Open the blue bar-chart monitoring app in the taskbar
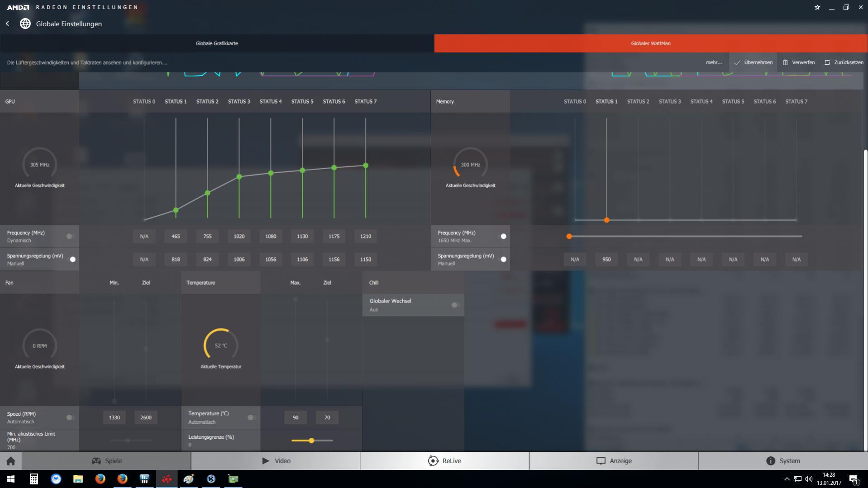 click(x=145, y=479)
